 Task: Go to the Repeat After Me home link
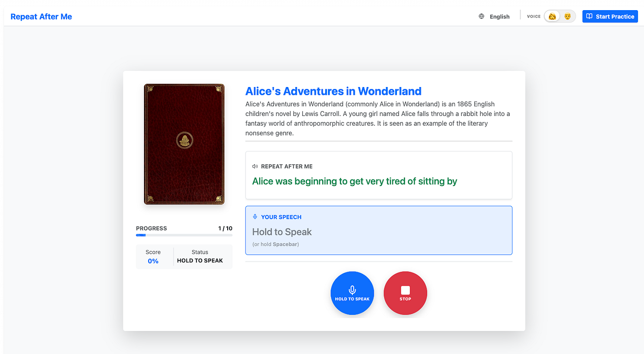point(41,17)
